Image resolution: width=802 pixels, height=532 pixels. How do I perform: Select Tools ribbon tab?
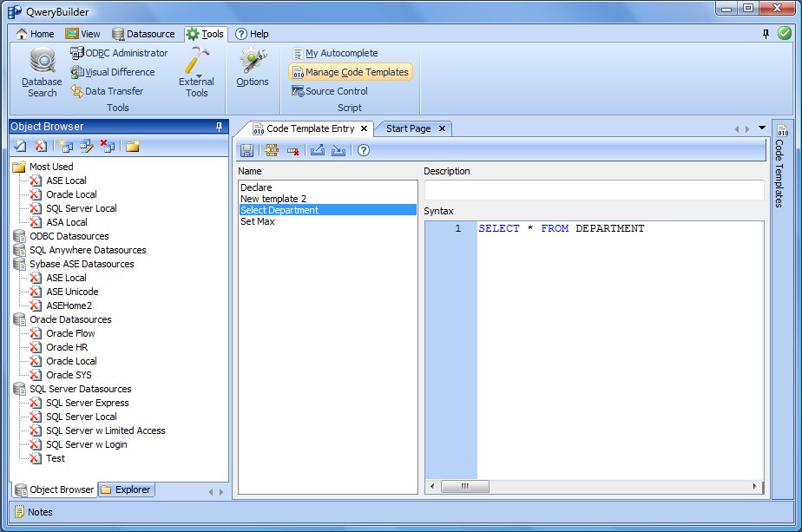click(206, 34)
